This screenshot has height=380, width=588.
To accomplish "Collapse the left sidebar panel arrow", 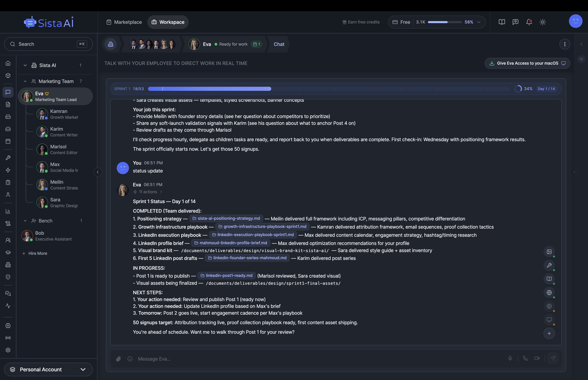I will (98, 172).
